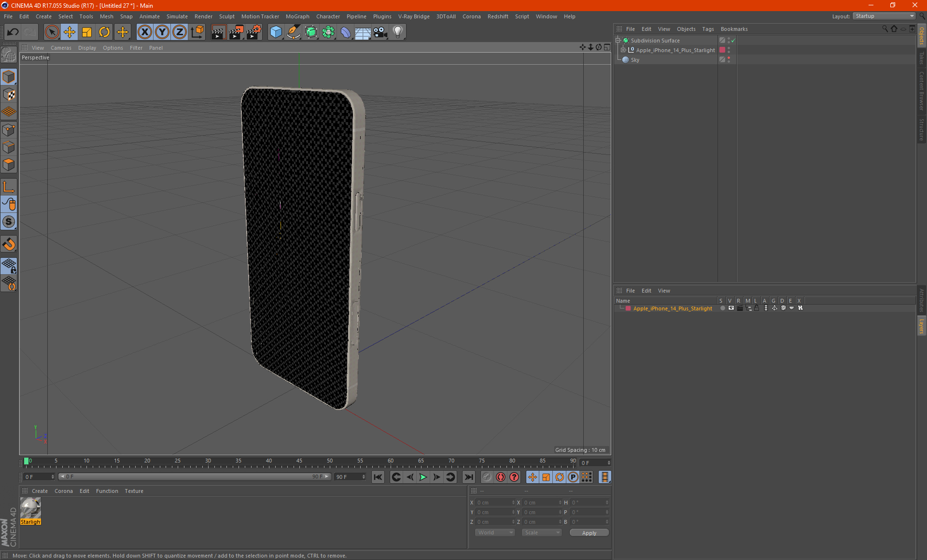Add a Camera object
Screen dimensions: 927x560
click(380, 32)
